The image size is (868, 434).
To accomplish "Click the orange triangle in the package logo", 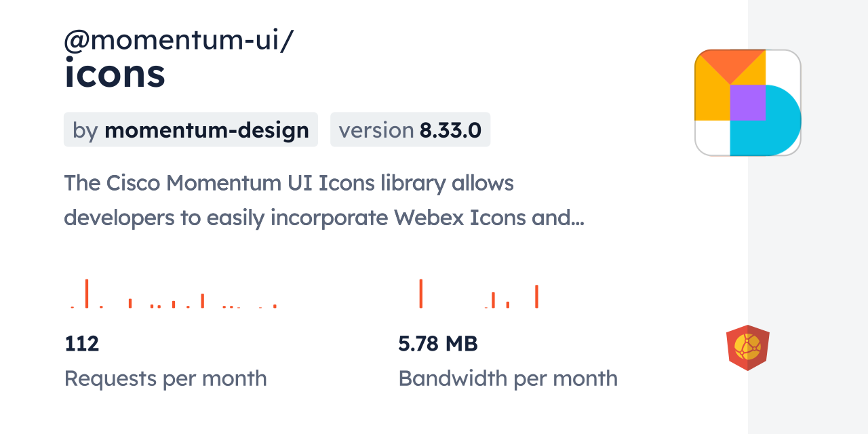I will pos(731,64).
